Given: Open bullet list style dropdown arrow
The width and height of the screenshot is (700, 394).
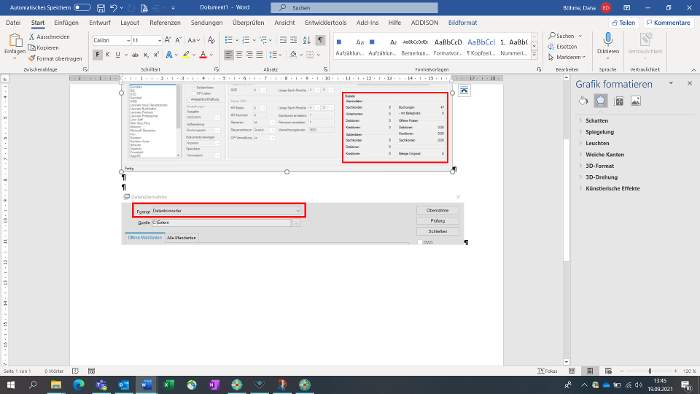Looking at the screenshot, I should point(237,40).
